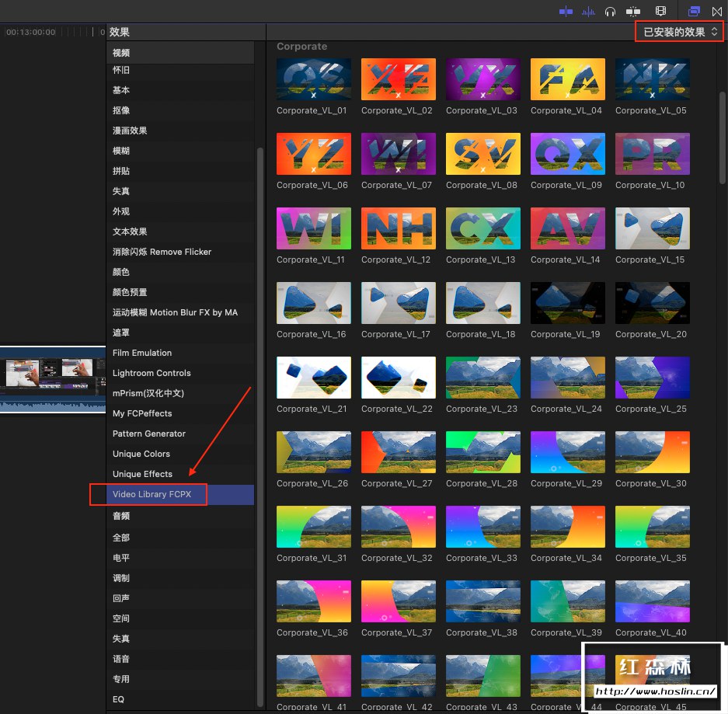Select Corporate_VL_39 effect thumbnail

[x=567, y=601]
